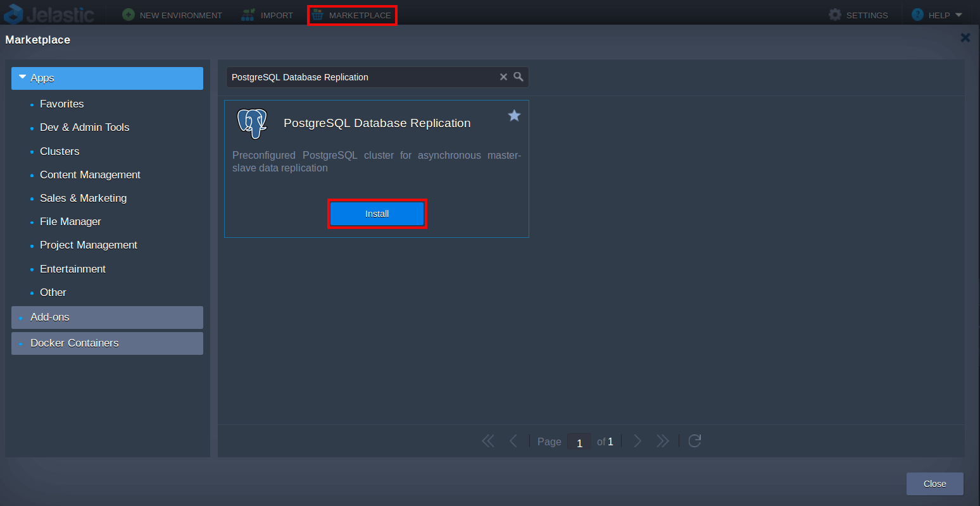Screen dimensions: 980x506
Task: Refresh the marketplace results list
Action: (694, 441)
